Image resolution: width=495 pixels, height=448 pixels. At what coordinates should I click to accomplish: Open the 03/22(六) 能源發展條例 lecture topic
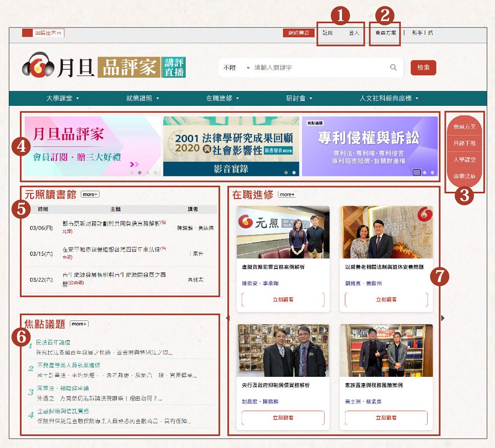pos(114,279)
